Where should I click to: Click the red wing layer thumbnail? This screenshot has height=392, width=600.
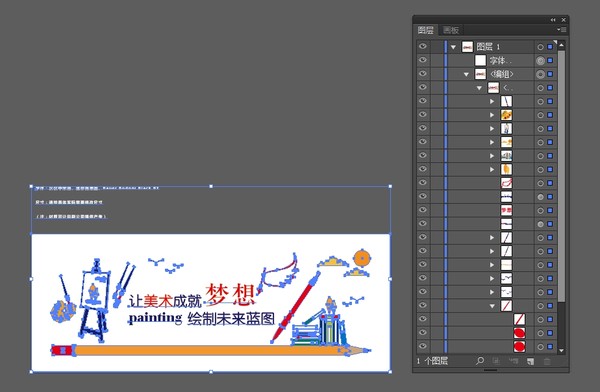tap(506, 183)
